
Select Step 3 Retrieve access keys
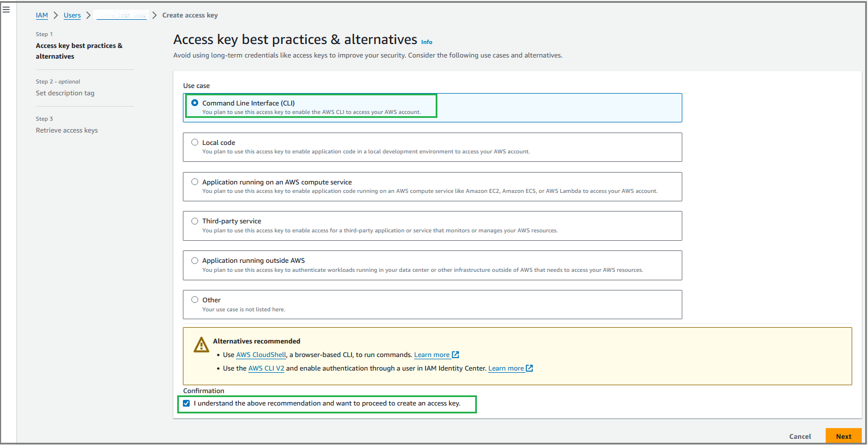pyautogui.click(x=67, y=130)
